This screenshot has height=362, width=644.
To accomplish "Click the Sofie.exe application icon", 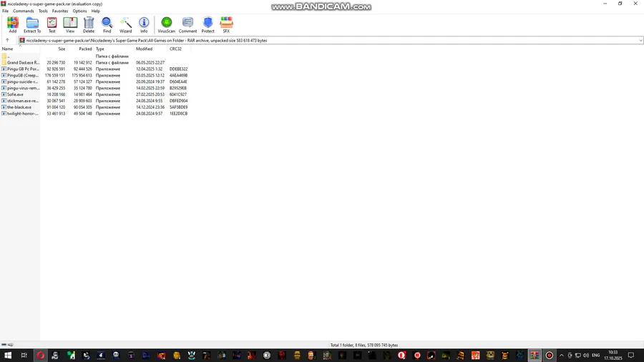I will pyautogui.click(x=4, y=94).
